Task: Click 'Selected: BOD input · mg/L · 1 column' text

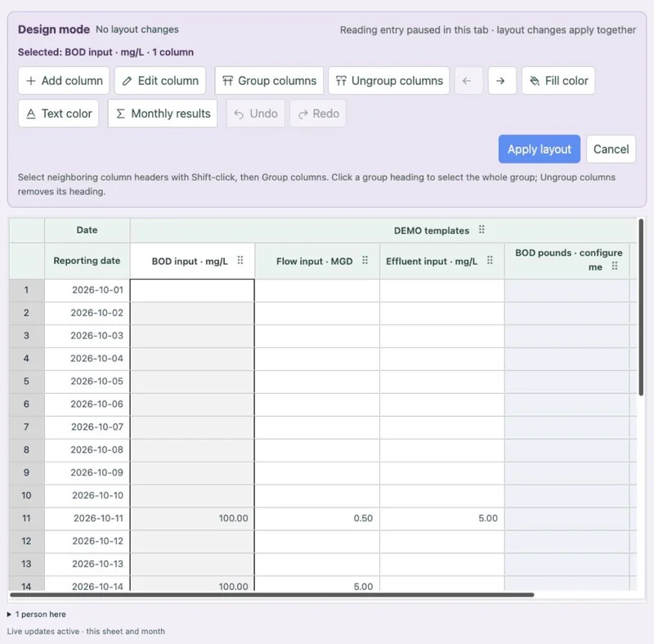Action: 105,52
